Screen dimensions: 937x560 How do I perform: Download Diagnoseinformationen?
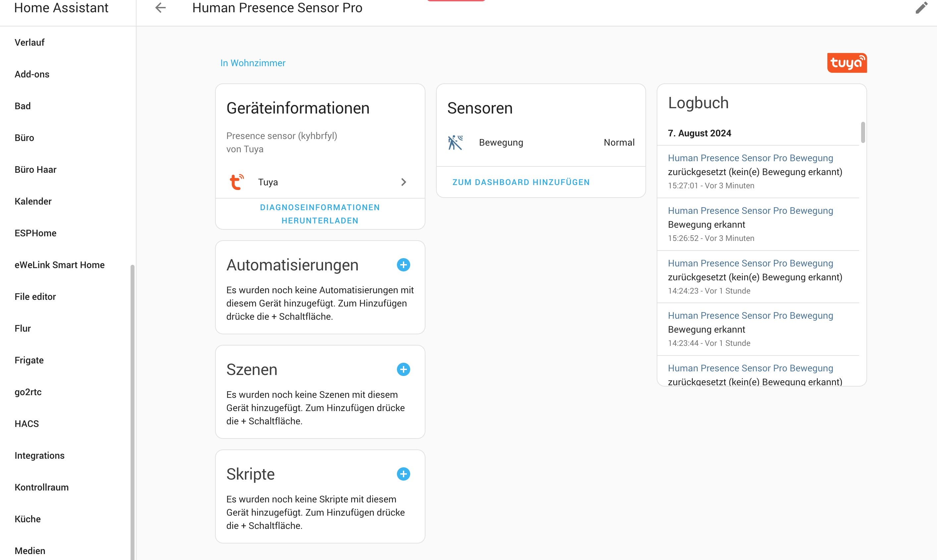tap(320, 214)
